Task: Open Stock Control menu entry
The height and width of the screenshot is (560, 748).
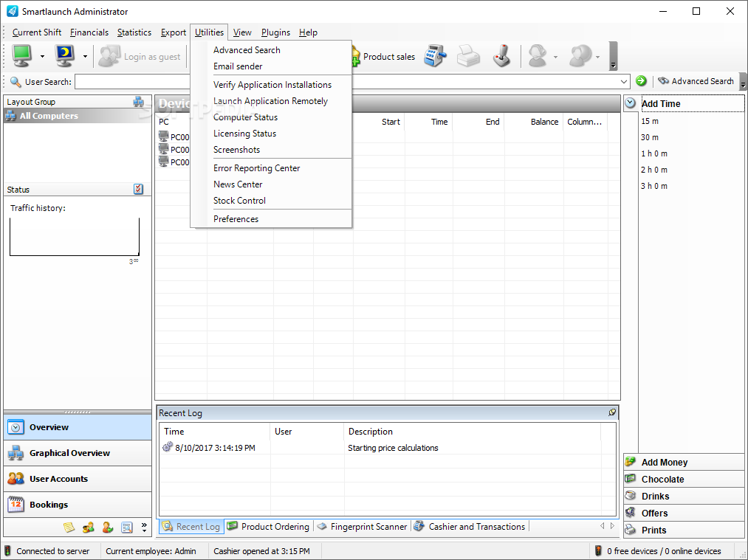Action: click(x=271, y=201)
